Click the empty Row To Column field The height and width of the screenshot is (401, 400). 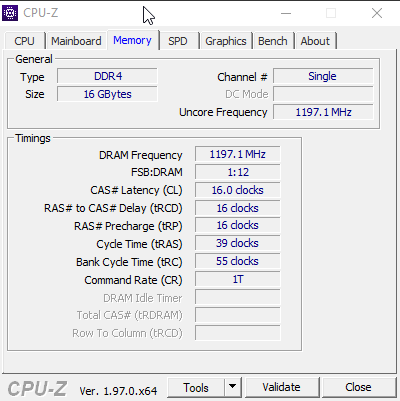click(x=238, y=333)
